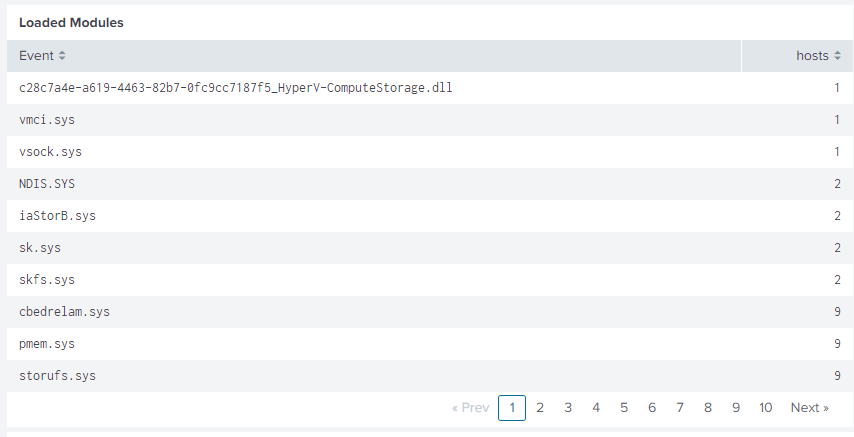Go to previous results page

(470, 408)
